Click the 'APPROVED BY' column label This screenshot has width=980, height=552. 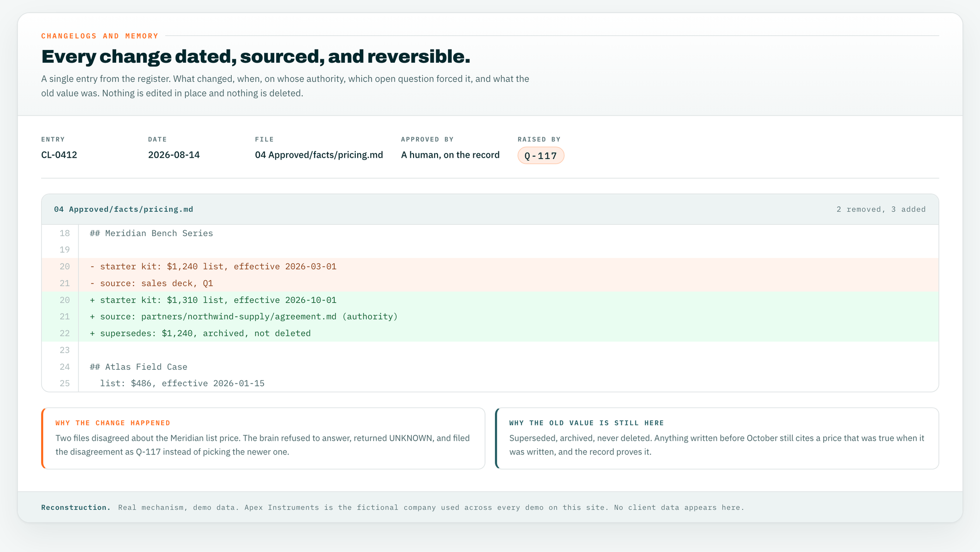[x=427, y=140]
